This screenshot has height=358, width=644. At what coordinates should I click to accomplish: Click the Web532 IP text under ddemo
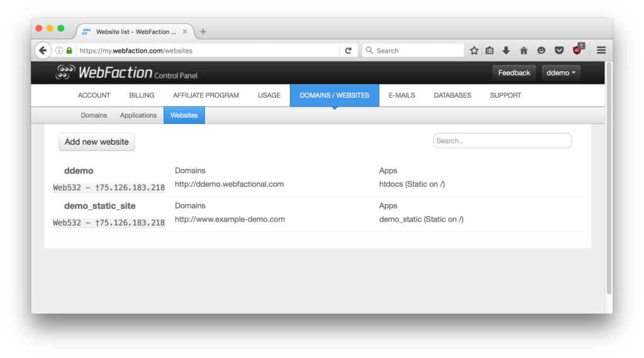pyautogui.click(x=109, y=188)
